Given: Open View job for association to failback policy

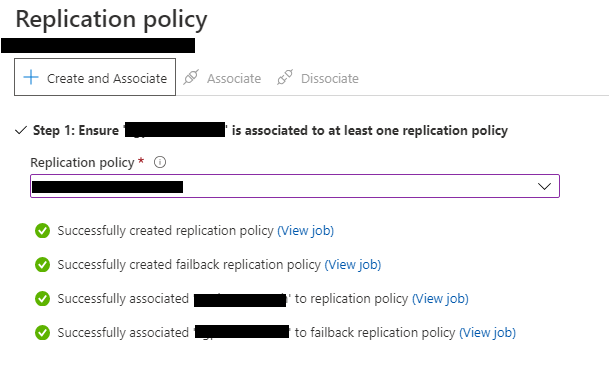Looking at the screenshot, I should pos(487,333).
